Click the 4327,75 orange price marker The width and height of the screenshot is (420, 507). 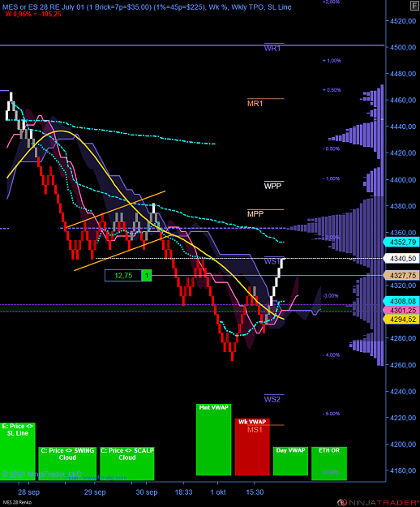click(401, 276)
